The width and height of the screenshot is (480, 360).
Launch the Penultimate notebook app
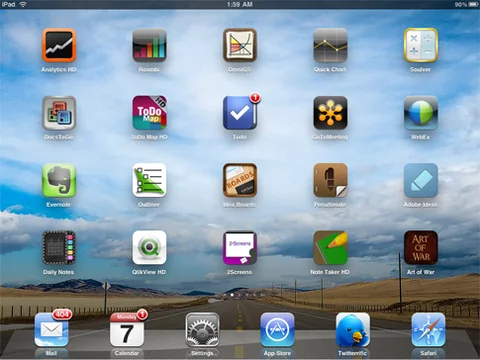point(330,180)
